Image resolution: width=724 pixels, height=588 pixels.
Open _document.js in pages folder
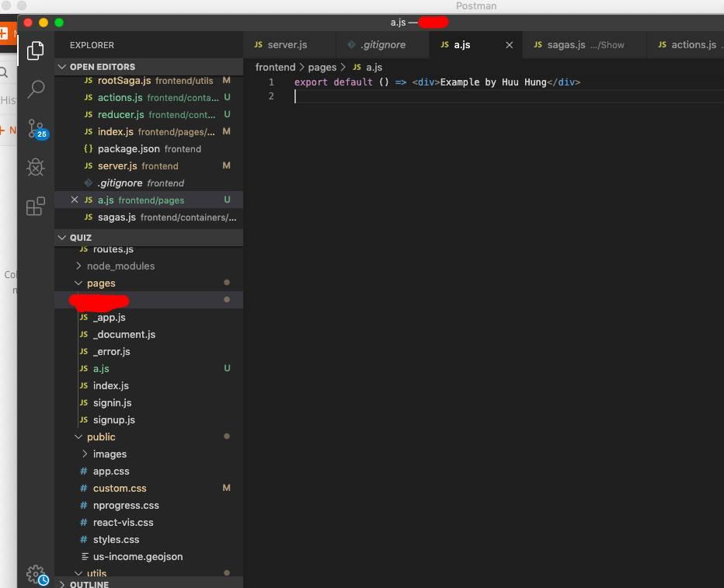pos(148,335)
